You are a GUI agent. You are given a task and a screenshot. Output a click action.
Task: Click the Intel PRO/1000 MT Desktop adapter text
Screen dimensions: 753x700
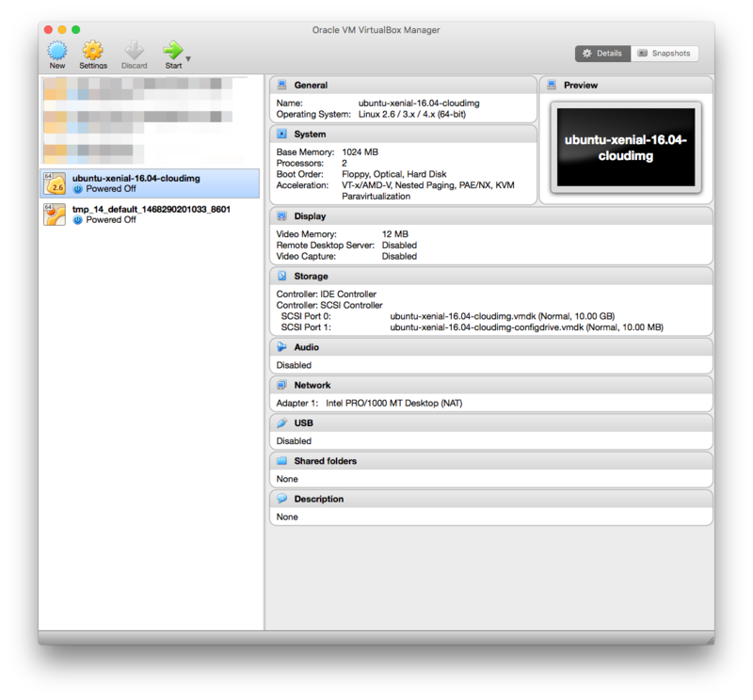coord(393,404)
